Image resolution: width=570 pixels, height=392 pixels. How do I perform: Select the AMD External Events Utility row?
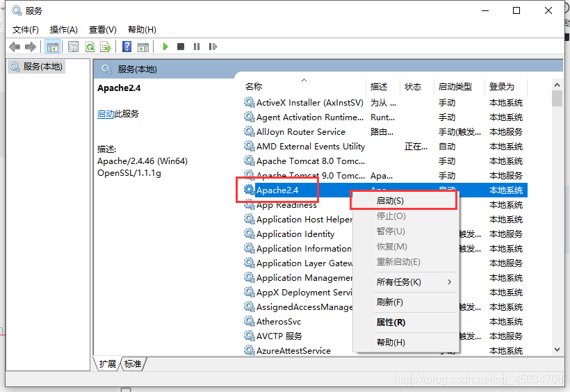385,146
